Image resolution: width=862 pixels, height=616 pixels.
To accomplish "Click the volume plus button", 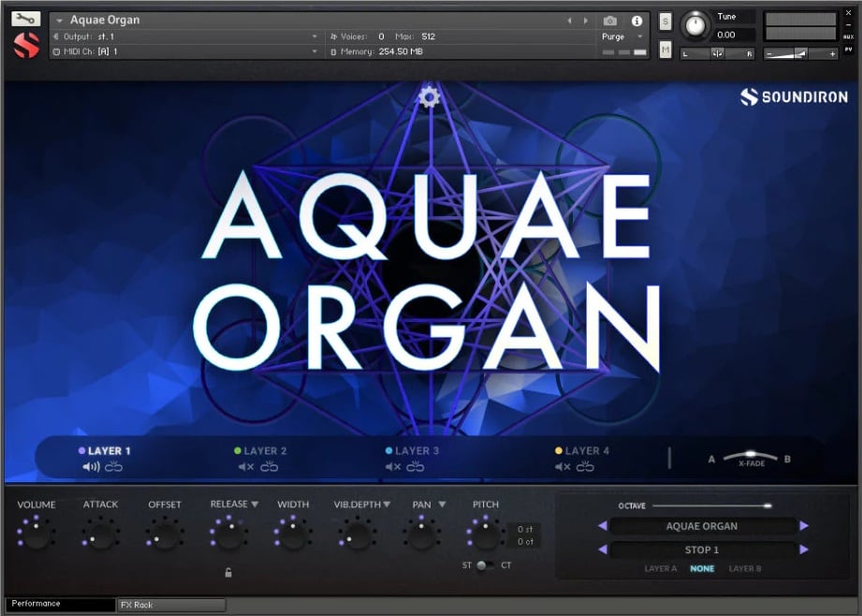I will pyautogui.click(x=832, y=54).
